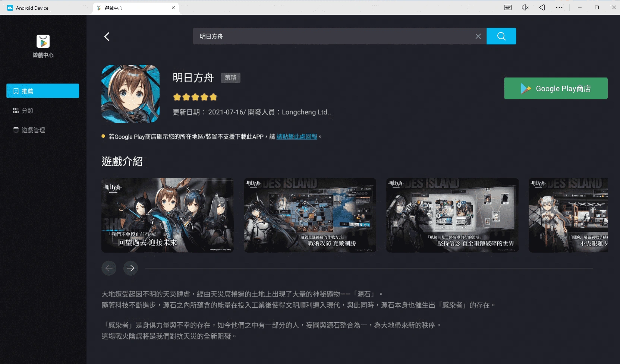Image resolution: width=620 pixels, height=364 pixels.
Task: Clear the search field with the X icon
Action: coord(478,36)
